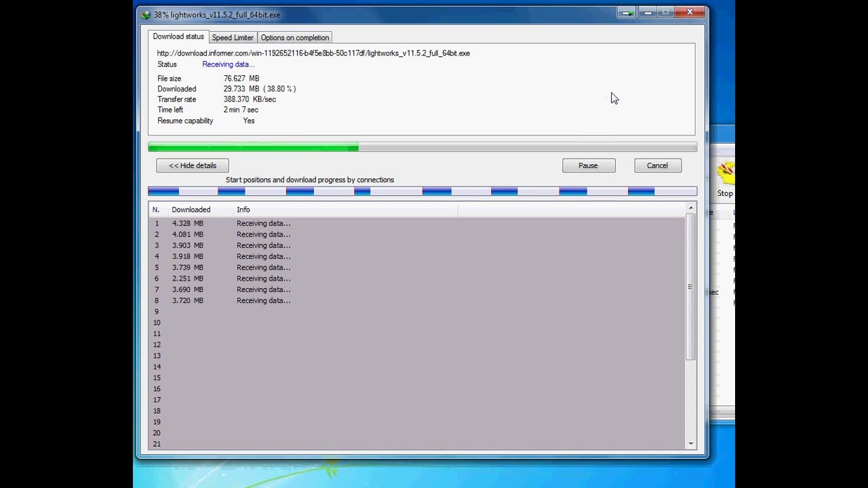Click the window title '38% lightworks_v11.5.2_full_64bit.exe'
The width and height of the screenshot is (868, 488).
point(217,14)
